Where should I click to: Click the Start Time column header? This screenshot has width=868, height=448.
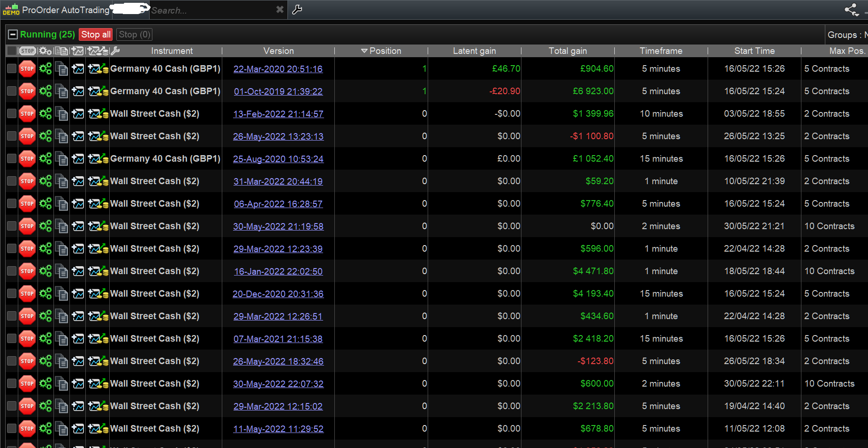pos(755,51)
